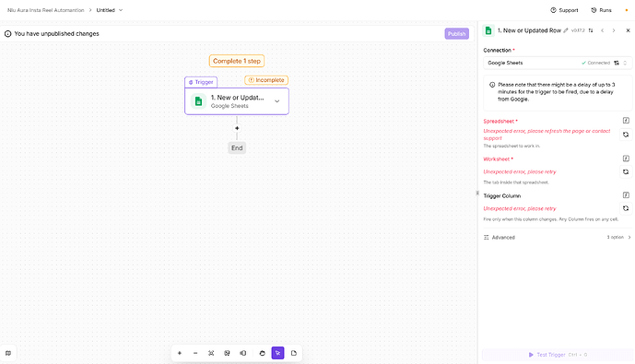Screen dimensions: 635x364
Task: Add a step with the plus connector
Action: (x=237, y=128)
